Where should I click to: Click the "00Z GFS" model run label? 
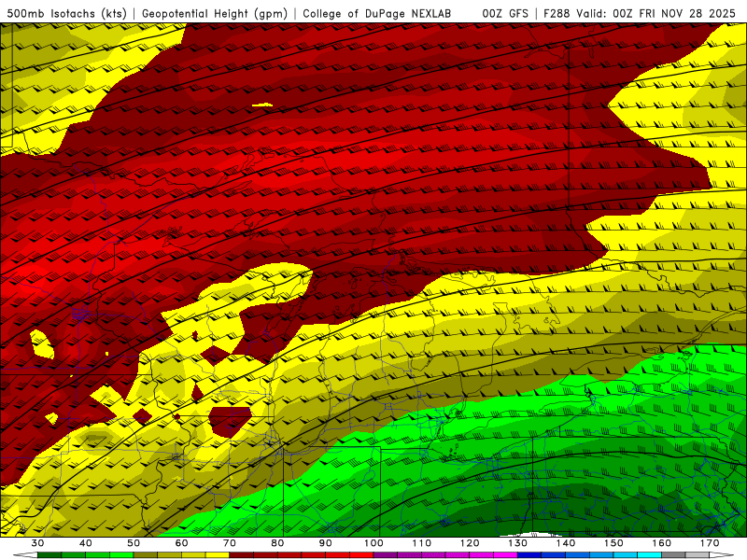click(x=505, y=14)
